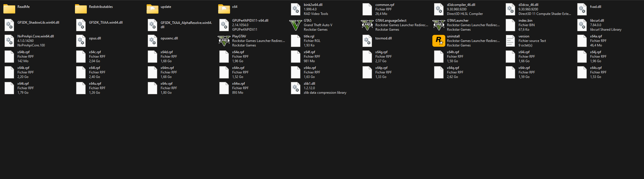The image size is (644, 179).
Task: Open the ReadMe folder icon
Action: [9, 9]
